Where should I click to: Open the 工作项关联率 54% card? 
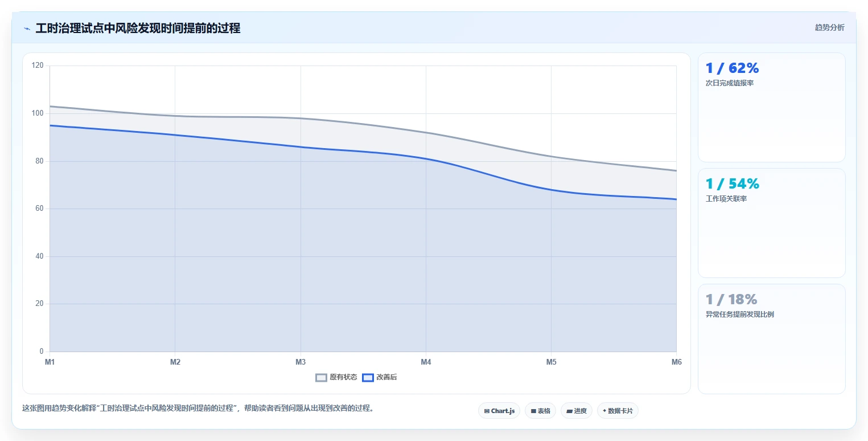pos(771,223)
